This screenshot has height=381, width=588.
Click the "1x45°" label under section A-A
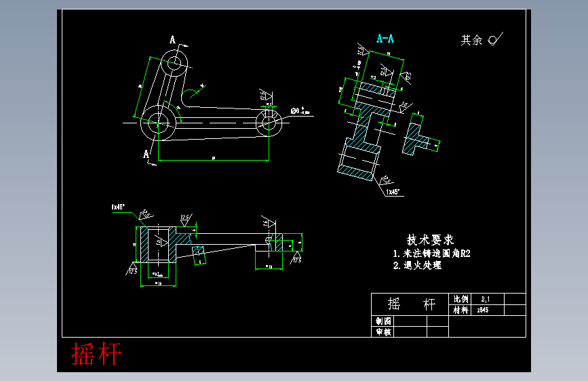[x=393, y=192]
